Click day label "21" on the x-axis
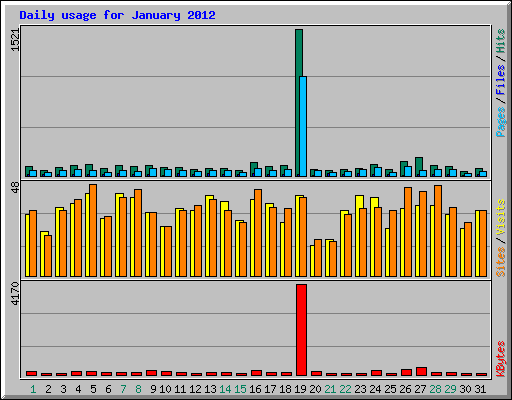The height and width of the screenshot is (400, 512). click(330, 389)
